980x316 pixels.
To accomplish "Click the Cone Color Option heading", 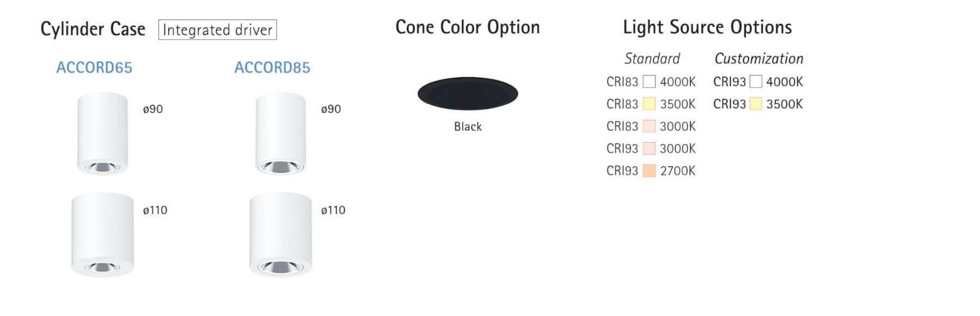I will [x=468, y=27].
